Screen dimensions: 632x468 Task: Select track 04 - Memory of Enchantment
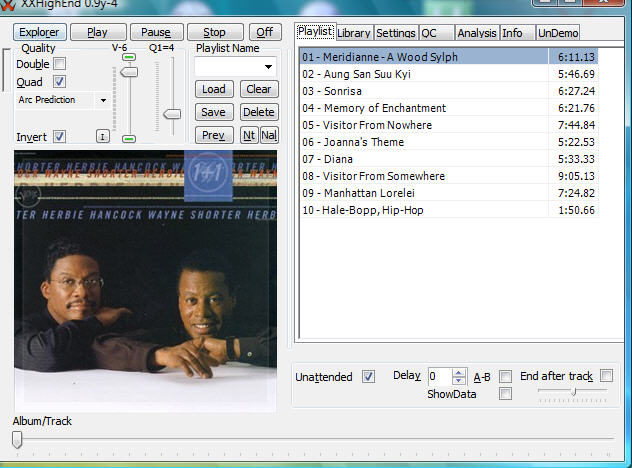pos(449,108)
